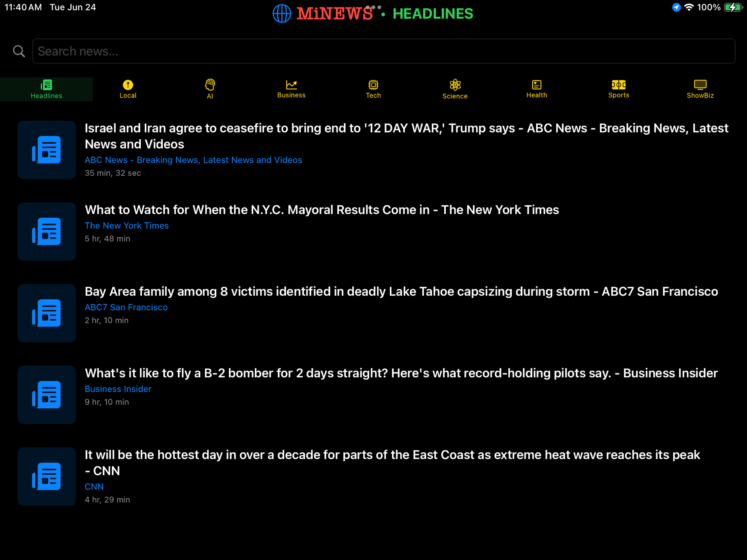Tap the Lake Tahoe article thumbnail
This screenshot has width=747, height=560.
pyautogui.click(x=47, y=313)
